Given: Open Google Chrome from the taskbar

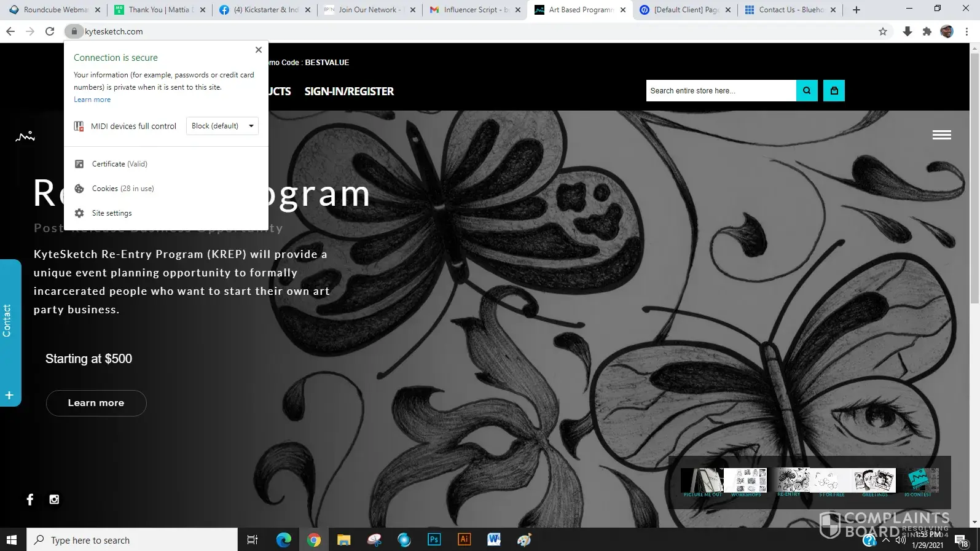Looking at the screenshot, I should 314,540.
